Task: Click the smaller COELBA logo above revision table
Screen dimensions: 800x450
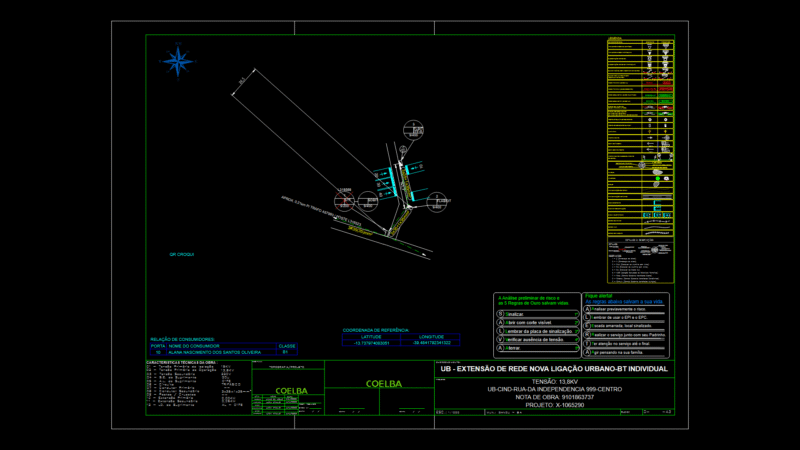Action: (x=291, y=391)
